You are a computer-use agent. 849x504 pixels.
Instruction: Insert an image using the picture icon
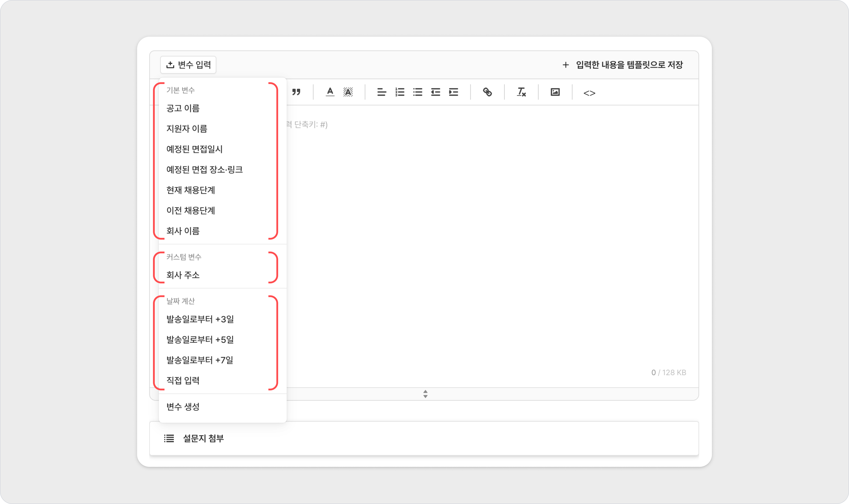555,92
